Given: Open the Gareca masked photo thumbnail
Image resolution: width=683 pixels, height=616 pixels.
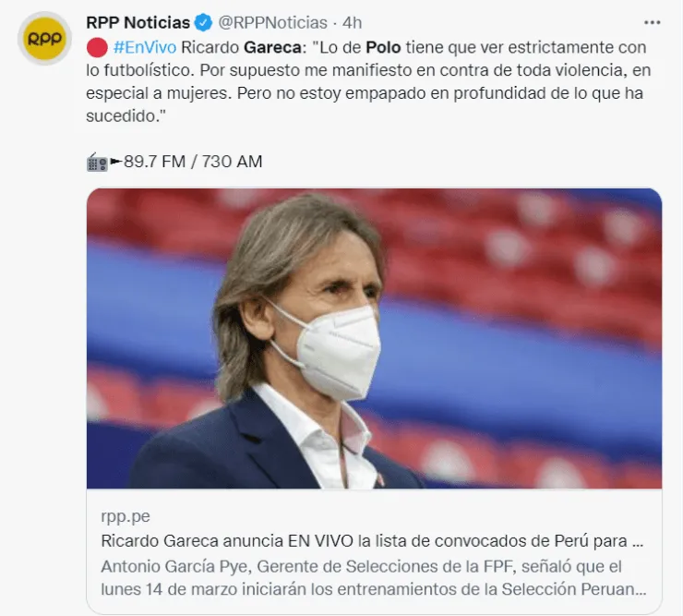Looking at the screenshot, I should pos(374,338).
